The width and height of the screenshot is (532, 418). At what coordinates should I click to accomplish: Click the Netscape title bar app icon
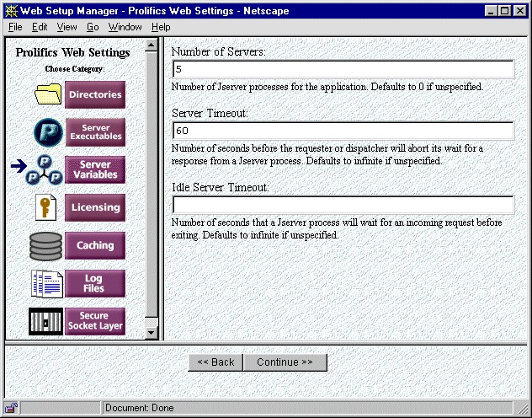pyautogui.click(x=12, y=11)
